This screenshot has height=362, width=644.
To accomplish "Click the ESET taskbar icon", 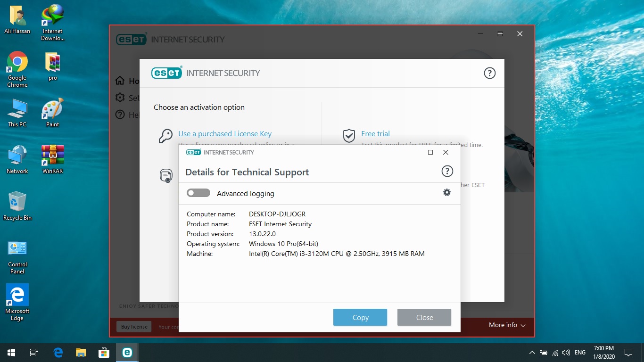I will click(x=127, y=353).
